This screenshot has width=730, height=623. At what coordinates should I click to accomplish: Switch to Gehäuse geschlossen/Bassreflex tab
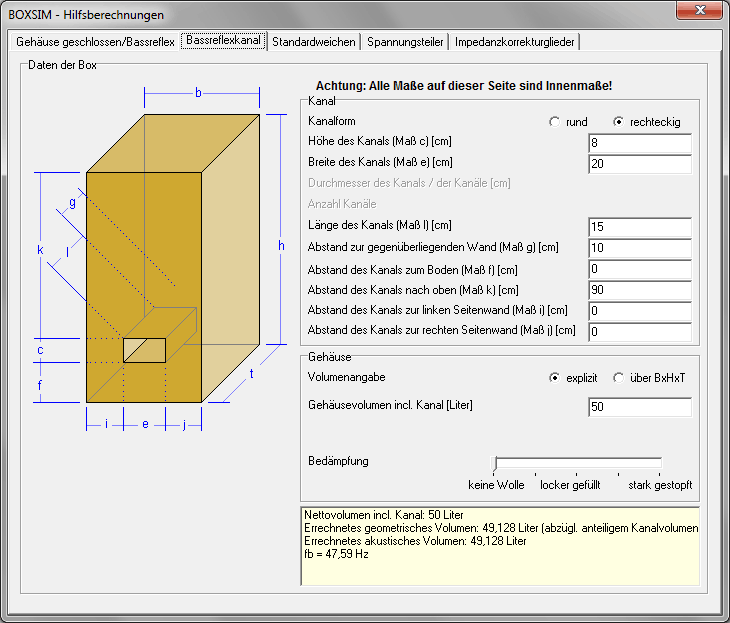[x=95, y=42]
